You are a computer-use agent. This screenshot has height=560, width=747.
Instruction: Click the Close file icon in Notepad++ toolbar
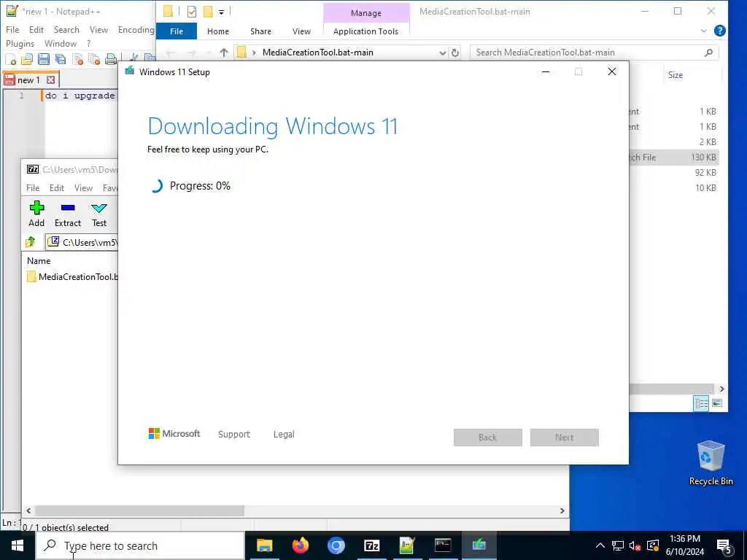pyautogui.click(x=77, y=59)
